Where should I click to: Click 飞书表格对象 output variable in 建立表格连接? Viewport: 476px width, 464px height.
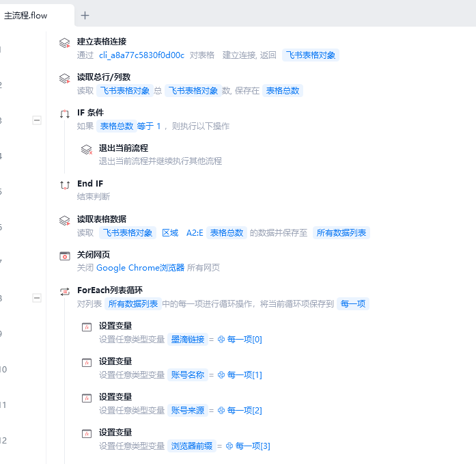point(311,55)
